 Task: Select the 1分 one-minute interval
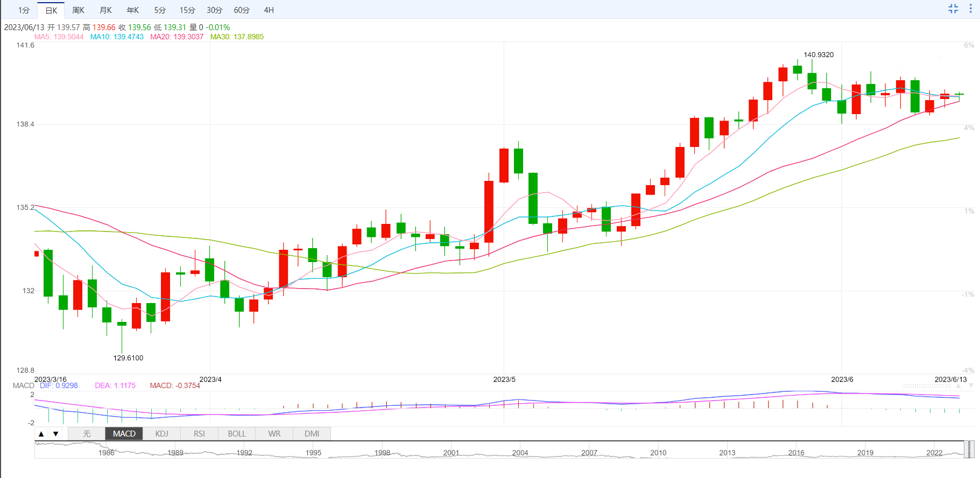tap(24, 10)
